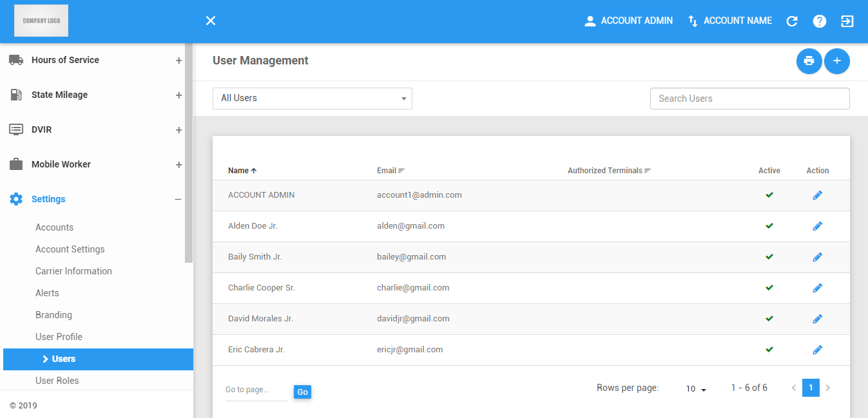
Task: Open Rows per page dropdown
Action: coord(696,389)
